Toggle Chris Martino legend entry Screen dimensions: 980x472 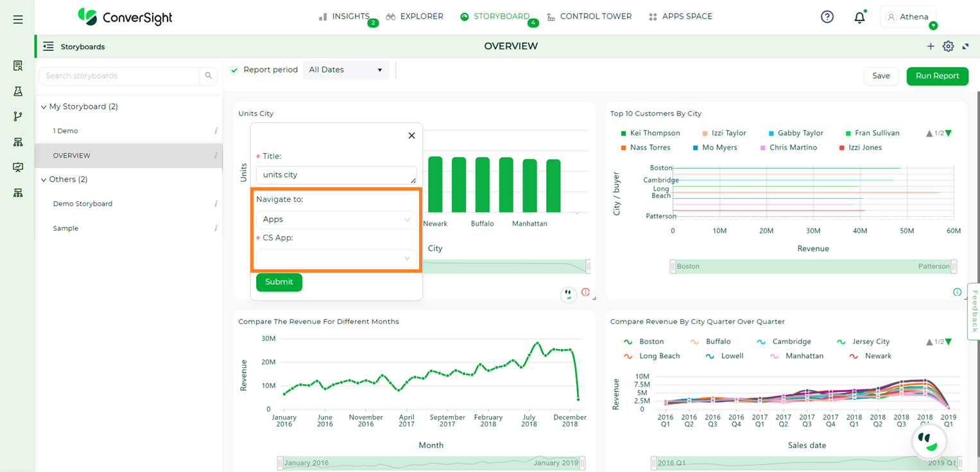pos(789,147)
